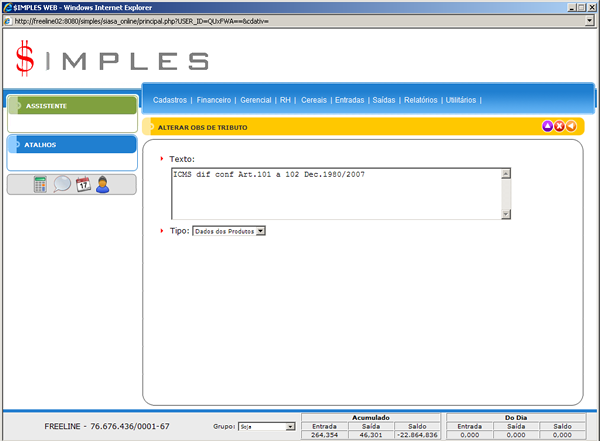600x441 pixels.
Task: Expand the Assistente panel header
Action: tap(72, 105)
